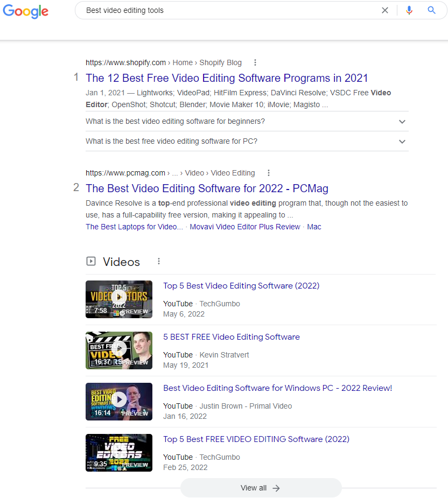This screenshot has height=498, width=448.
Task: Open options menu beside Shopify Blog breadcrumb
Action: click(255, 62)
